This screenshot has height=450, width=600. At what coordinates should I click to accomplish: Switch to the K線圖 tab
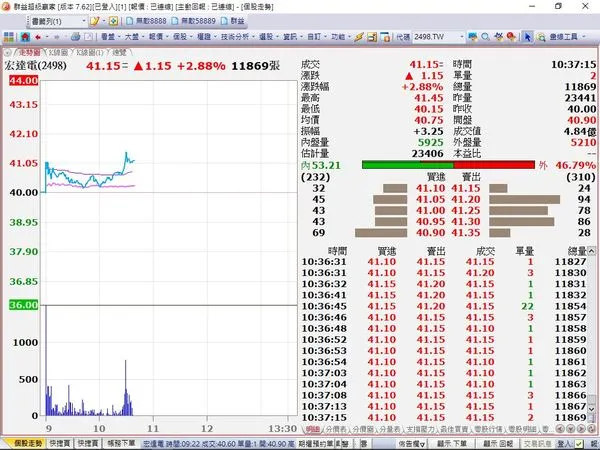(58, 52)
